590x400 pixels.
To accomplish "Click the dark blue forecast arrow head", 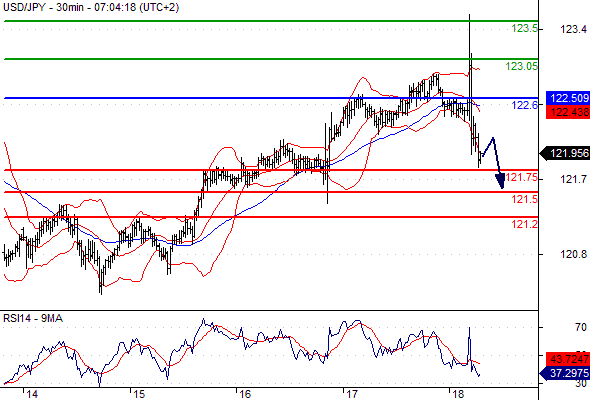I will click(500, 181).
